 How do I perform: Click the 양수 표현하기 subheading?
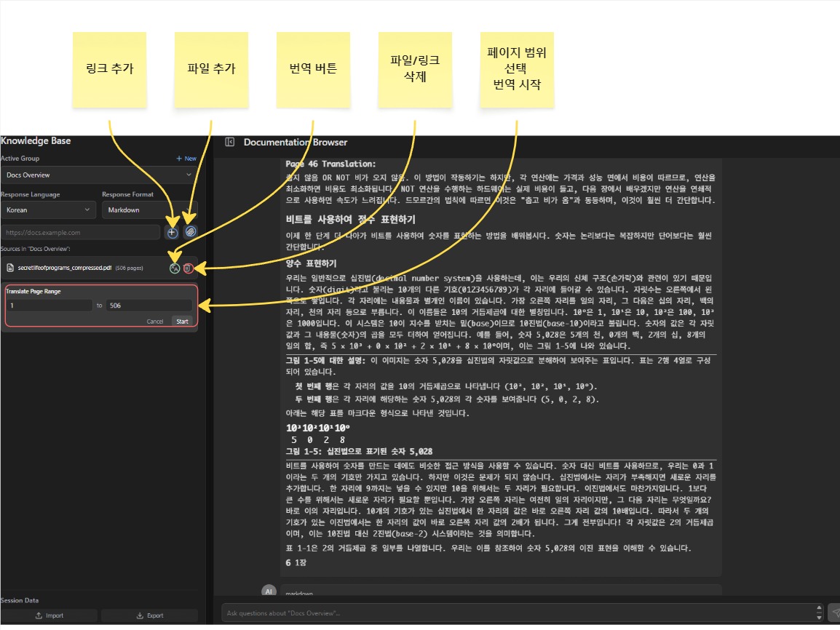tap(312, 263)
